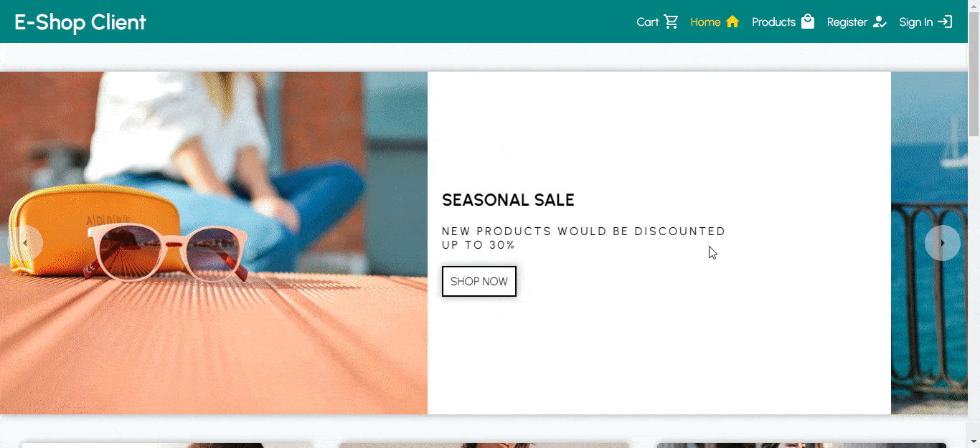Click the Sign In arrow icon
The height and width of the screenshot is (448, 980).
click(946, 22)
